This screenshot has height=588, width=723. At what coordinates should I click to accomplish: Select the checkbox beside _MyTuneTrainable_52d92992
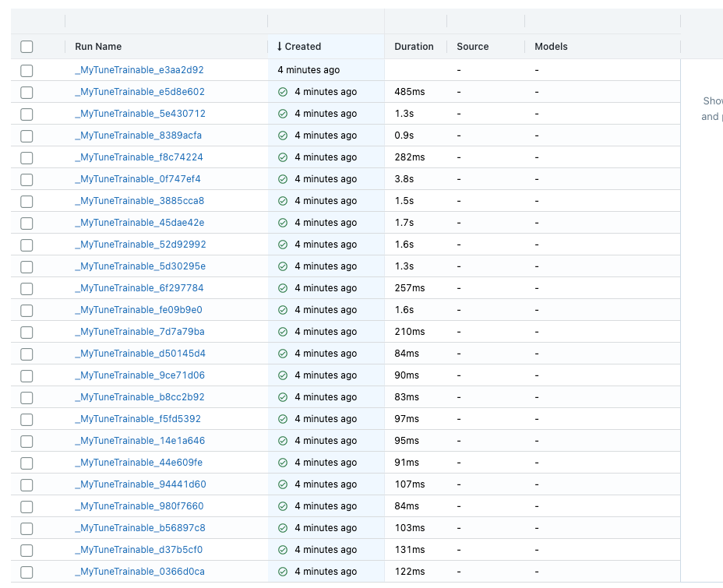point(26,244)
